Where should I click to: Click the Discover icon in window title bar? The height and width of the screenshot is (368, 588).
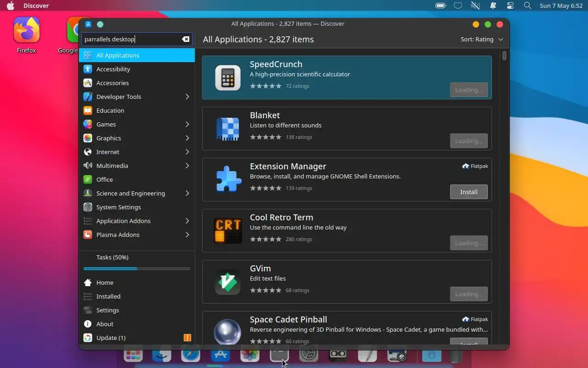tap(88, 24)
